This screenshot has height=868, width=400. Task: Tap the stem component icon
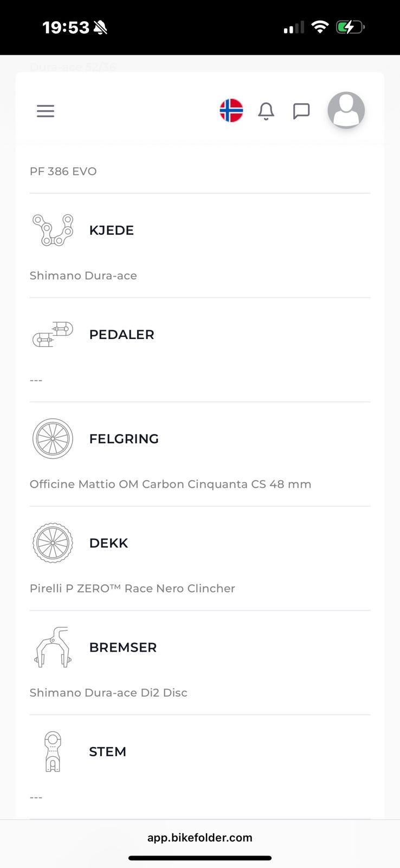[53, 751]
